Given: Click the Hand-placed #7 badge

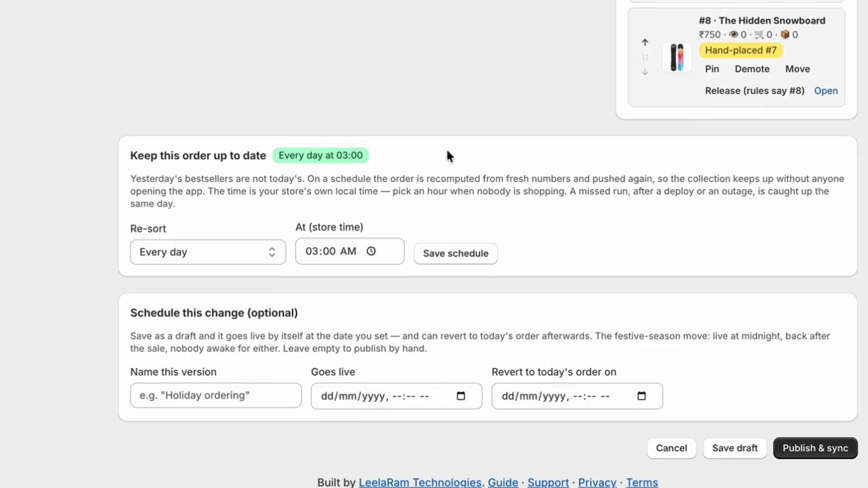Looking at the screenshot, I should (x=741, y=50).
